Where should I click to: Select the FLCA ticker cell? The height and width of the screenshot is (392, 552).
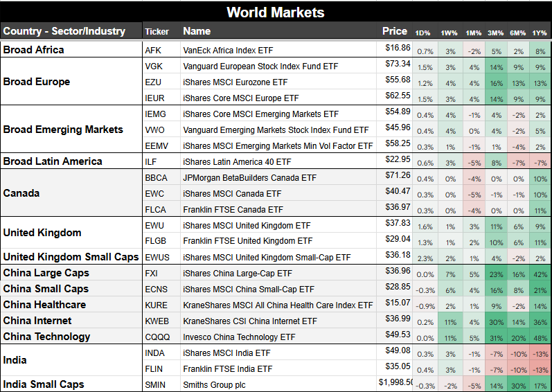pos(161,209)
